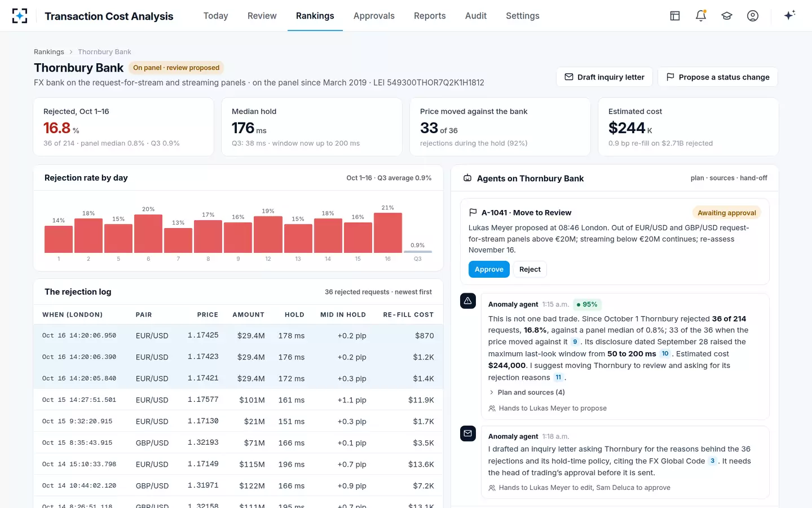Viewport: 812px width, 508px height.
Task: Approve the A-1041 Move to Review proposal
Action: 489,269
